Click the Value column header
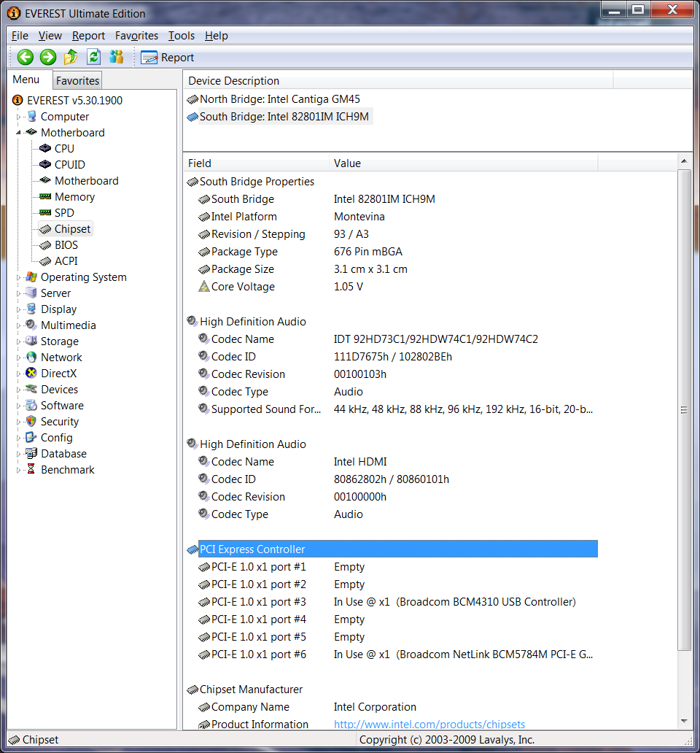Screen dimensions: 700x753 click(464, 163)
